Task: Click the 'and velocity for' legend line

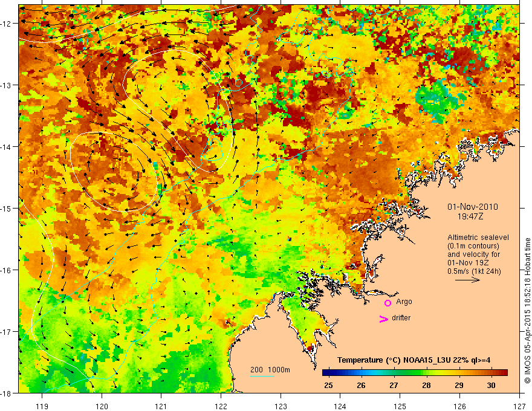Action: [x=473, y=254]
